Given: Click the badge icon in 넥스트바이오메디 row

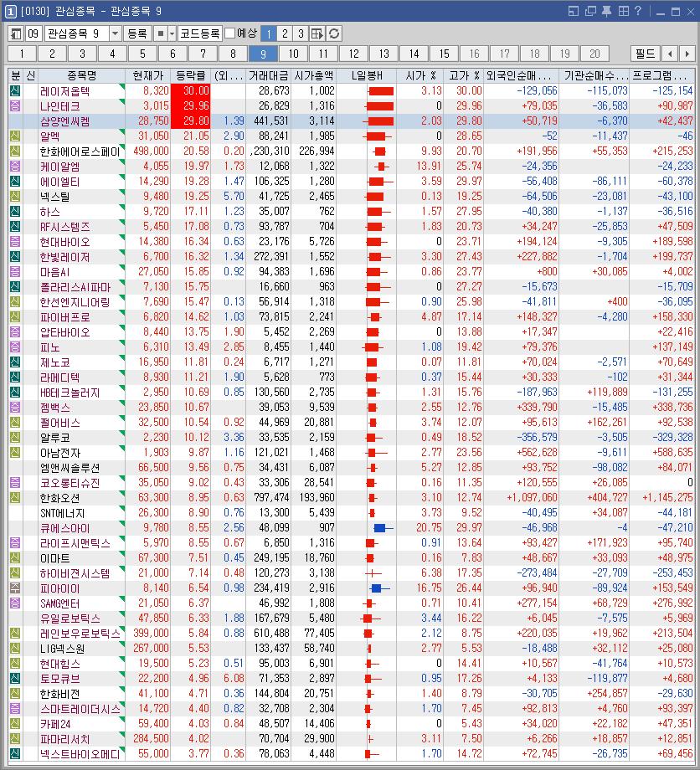Looking at the screenshot, I should click(15, 753).
